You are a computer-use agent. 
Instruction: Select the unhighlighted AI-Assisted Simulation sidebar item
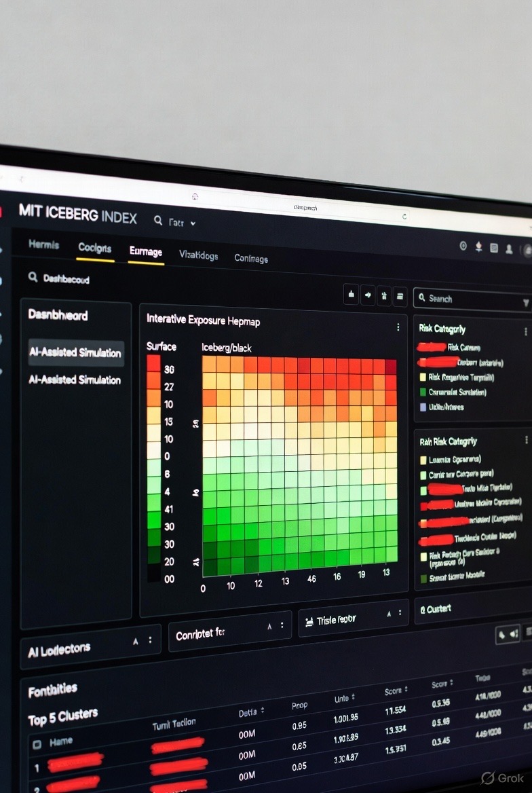(75, 380)
